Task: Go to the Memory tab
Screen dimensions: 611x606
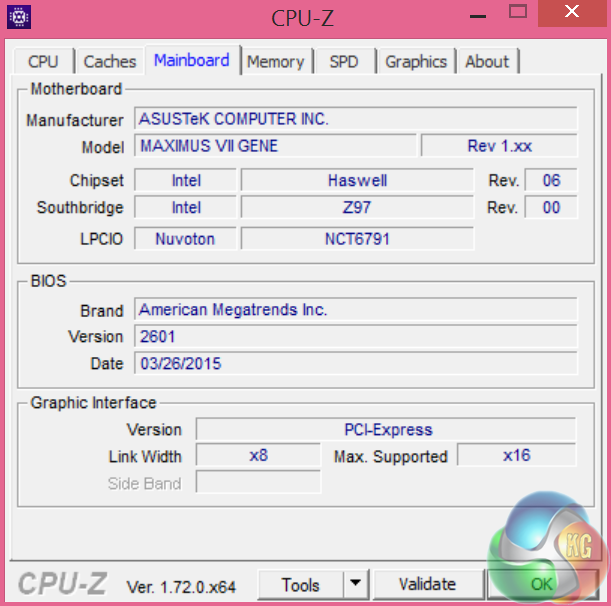Action: (x=276, y=62)
